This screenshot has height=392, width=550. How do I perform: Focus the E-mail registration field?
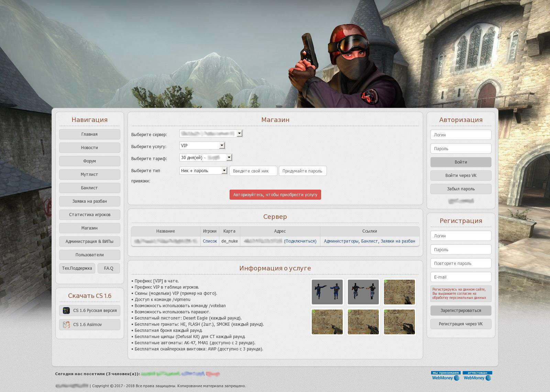(x=461, y=277)
